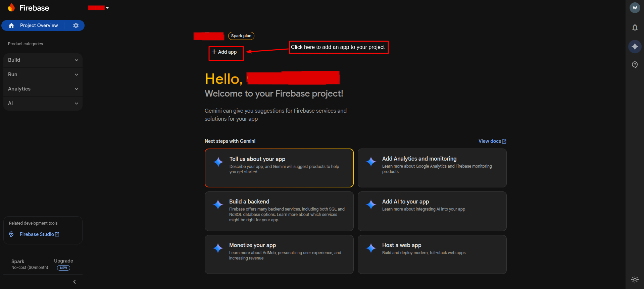Image resolution: width=644 pixels, height=289 pixels.
Task: Open the project selector dropdown
Action: tap(99, 8)
